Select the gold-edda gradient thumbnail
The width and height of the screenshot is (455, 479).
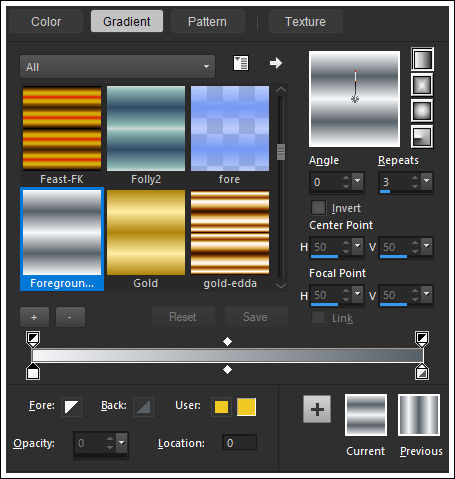[230, 233]
